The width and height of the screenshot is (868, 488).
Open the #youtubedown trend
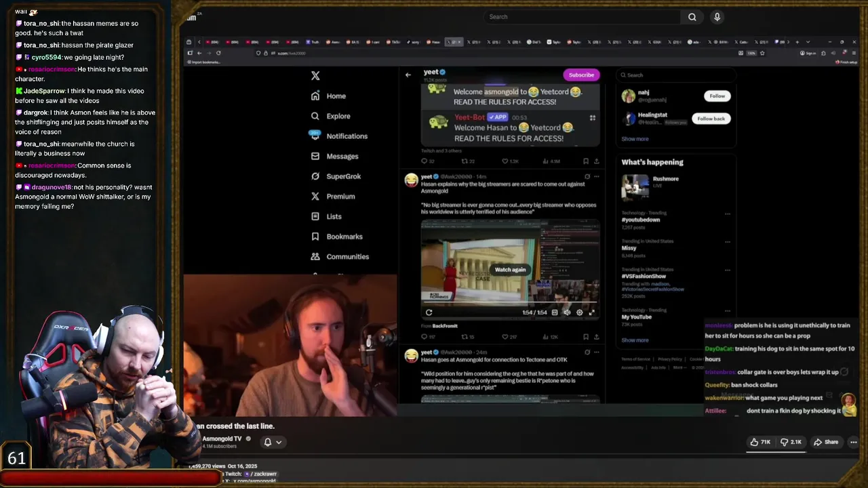[x=641, y=220]
